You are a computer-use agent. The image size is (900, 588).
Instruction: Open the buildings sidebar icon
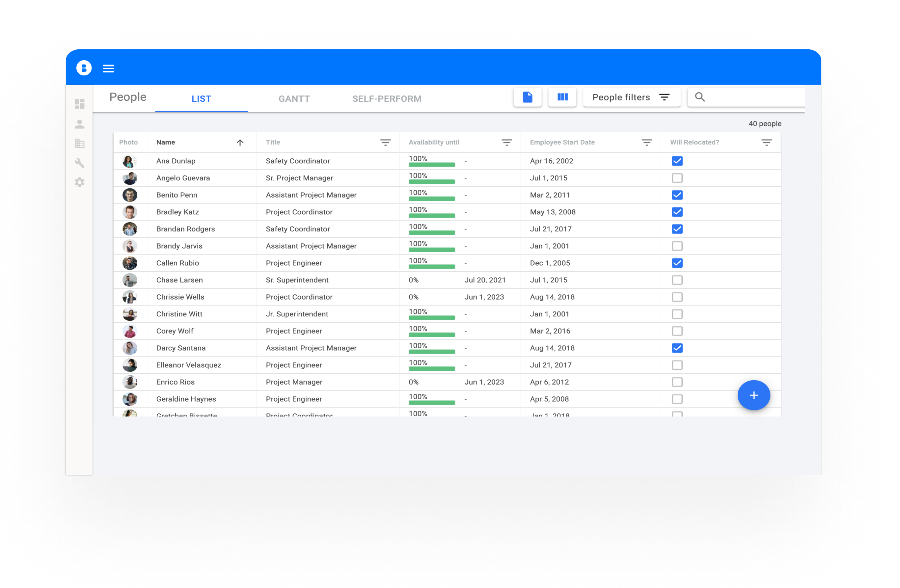tap(79, 143)
